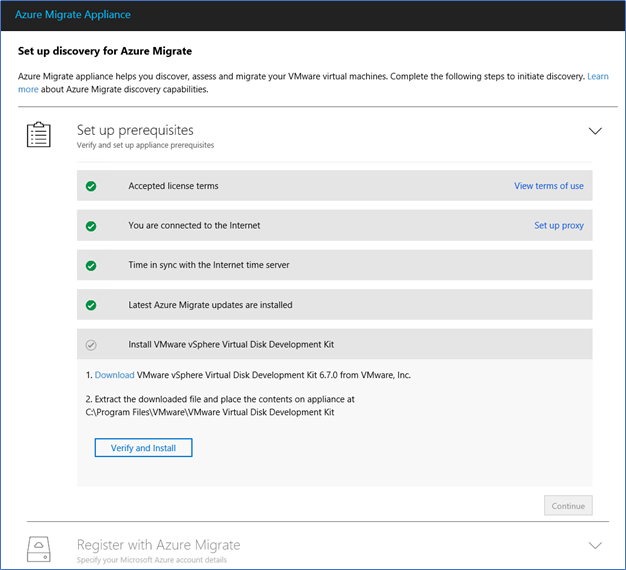The width and height of the screenshot is (626, 570).
Task: Select the Install VMware vSphere VDDK row
Action: pyautogui.click(x=335, y=344)
